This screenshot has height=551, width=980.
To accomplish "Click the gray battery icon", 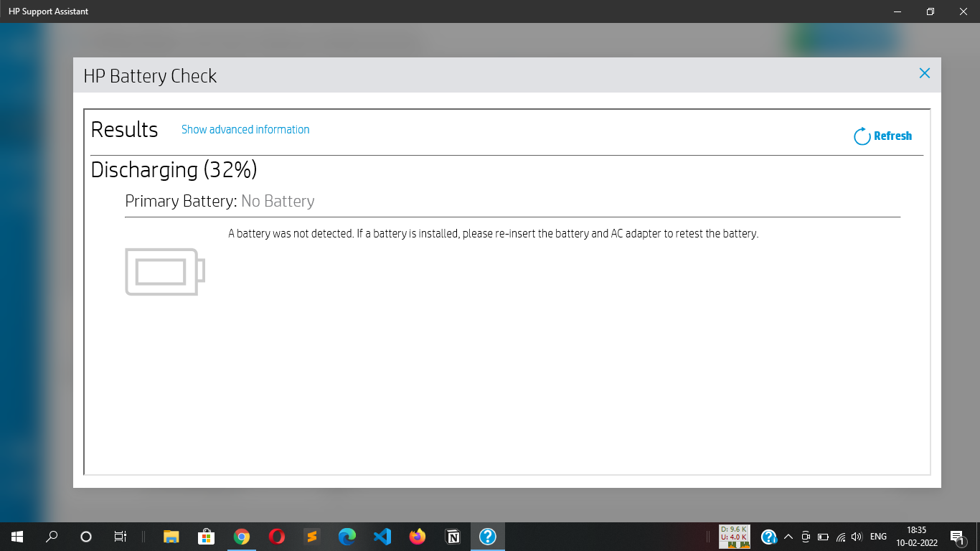I will click(x=165, y=271).
